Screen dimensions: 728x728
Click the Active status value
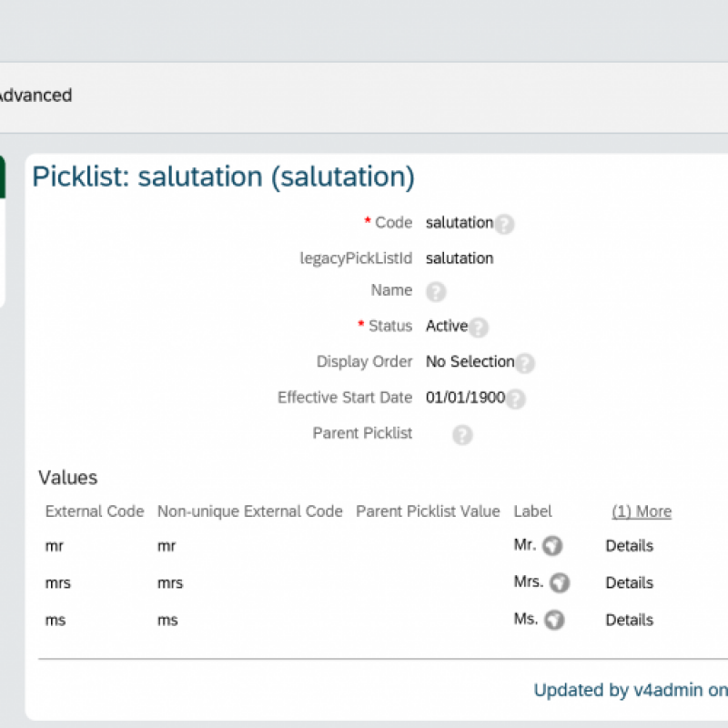446,326
